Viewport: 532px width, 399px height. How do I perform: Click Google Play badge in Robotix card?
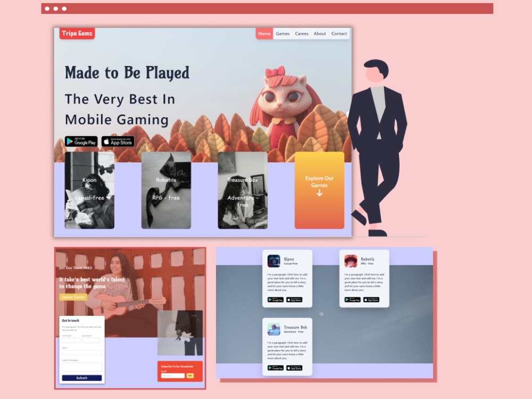353,300
